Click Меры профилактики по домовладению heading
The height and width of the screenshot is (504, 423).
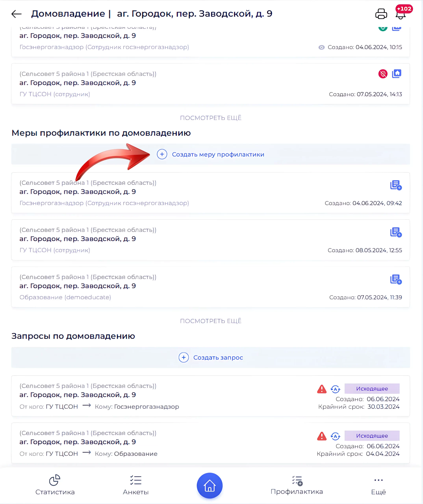pos(101,133)
